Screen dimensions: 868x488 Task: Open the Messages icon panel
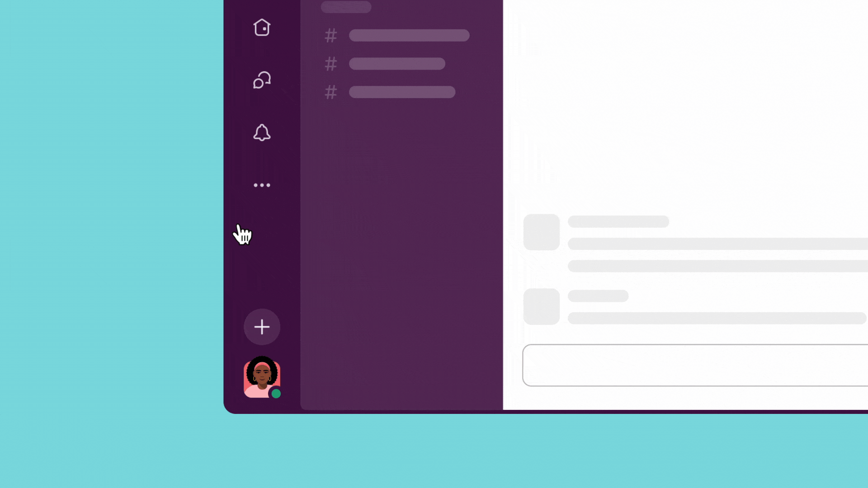(262, 80)
